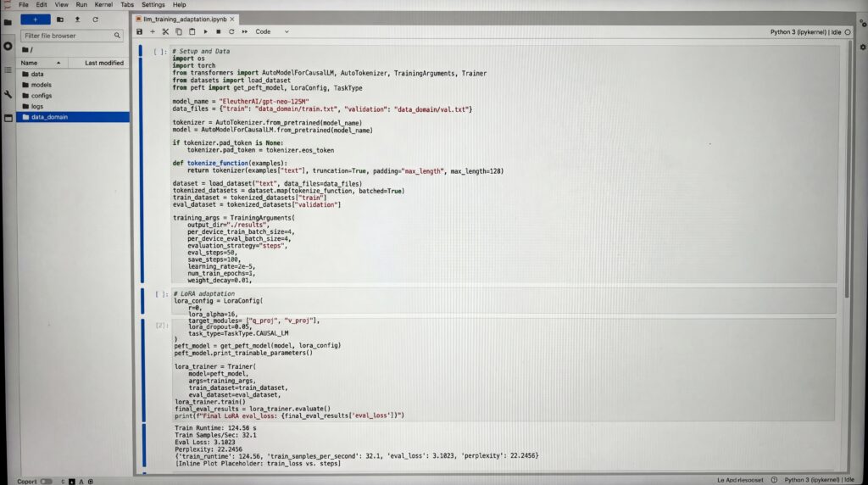
Task: Click the kernel idle status circle
Action: [x=848, y=32]
